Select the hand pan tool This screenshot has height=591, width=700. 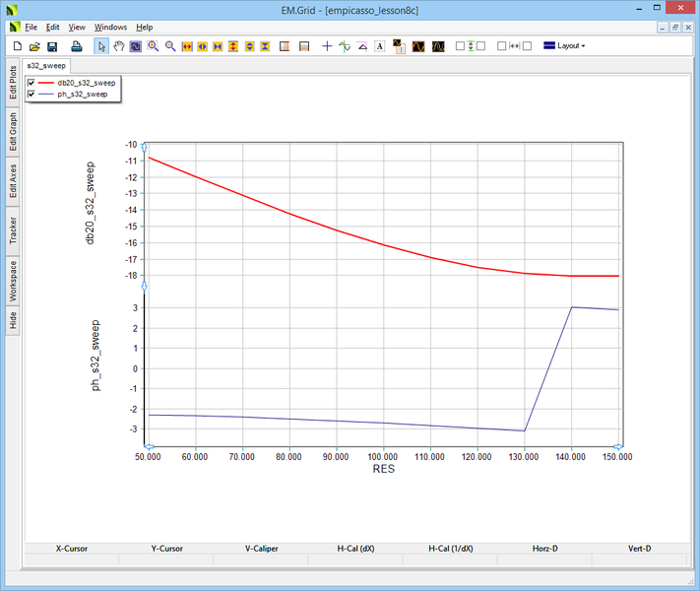click(x=119, y=46)
